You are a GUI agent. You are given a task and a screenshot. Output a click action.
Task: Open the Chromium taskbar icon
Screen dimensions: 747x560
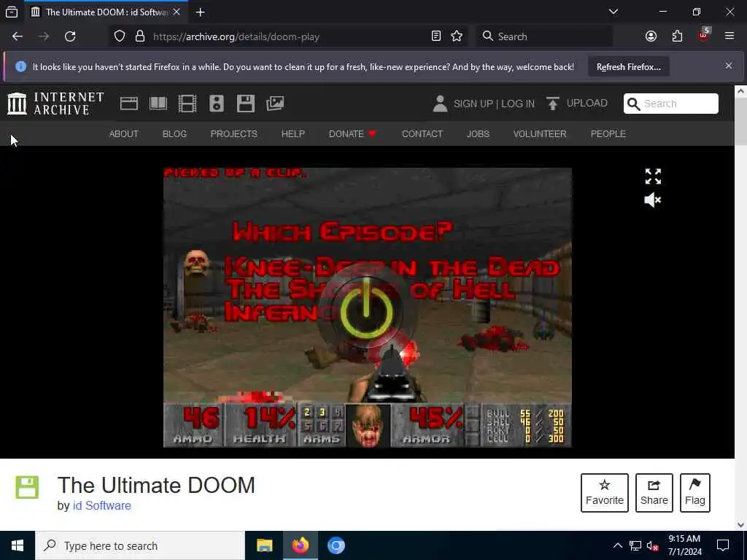336,545
